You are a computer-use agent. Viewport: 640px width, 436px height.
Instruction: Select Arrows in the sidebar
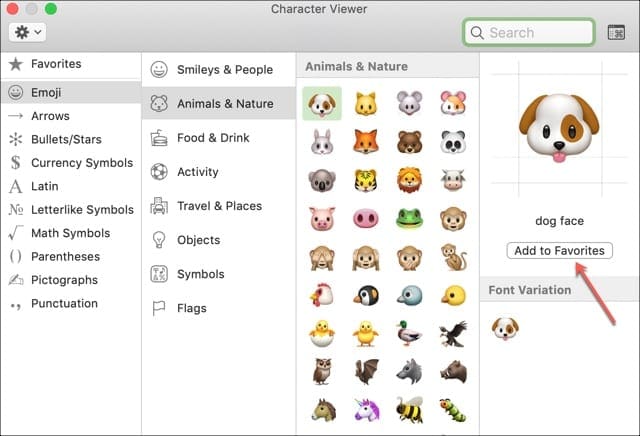[50, 116]
